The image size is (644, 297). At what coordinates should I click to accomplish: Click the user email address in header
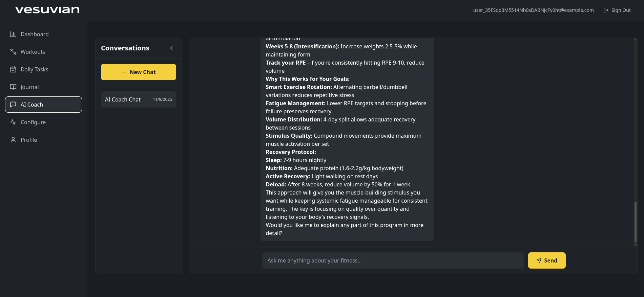533,10
